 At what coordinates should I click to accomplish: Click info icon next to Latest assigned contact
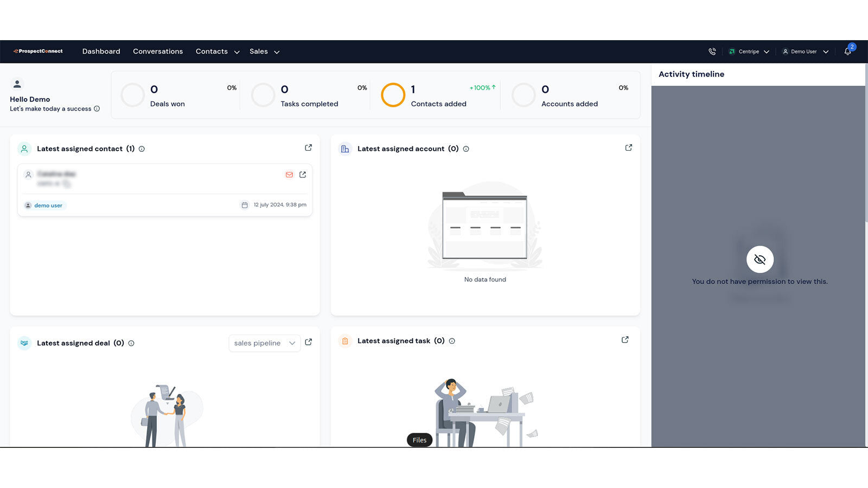142,149
